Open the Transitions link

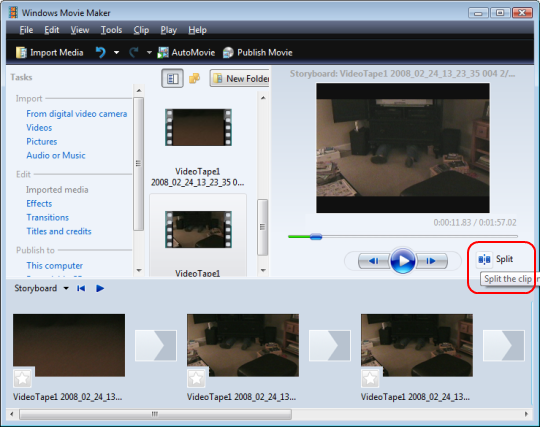(x=48, y=217)
